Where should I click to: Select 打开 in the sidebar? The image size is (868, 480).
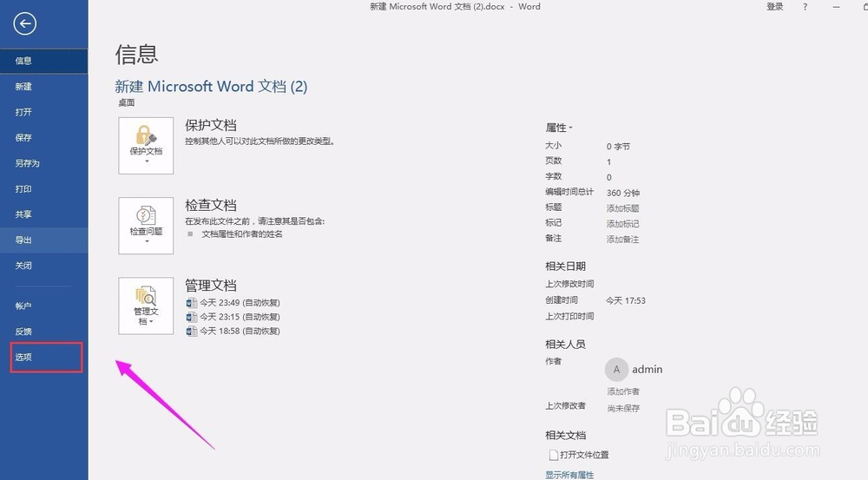43,112
